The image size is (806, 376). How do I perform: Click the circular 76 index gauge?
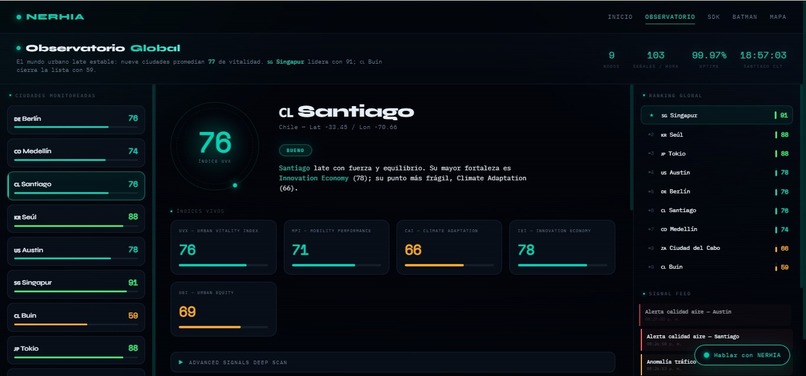click(215, 146)
